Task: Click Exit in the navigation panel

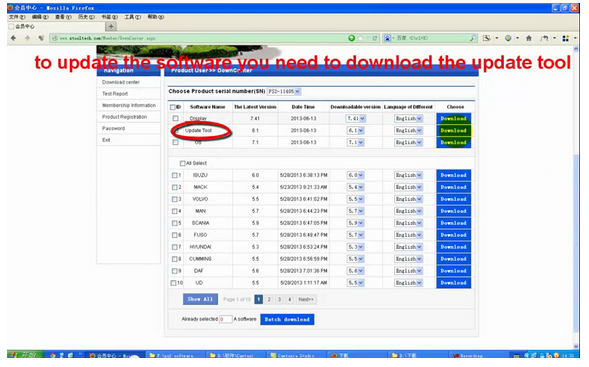Action: tap(106, 140)
